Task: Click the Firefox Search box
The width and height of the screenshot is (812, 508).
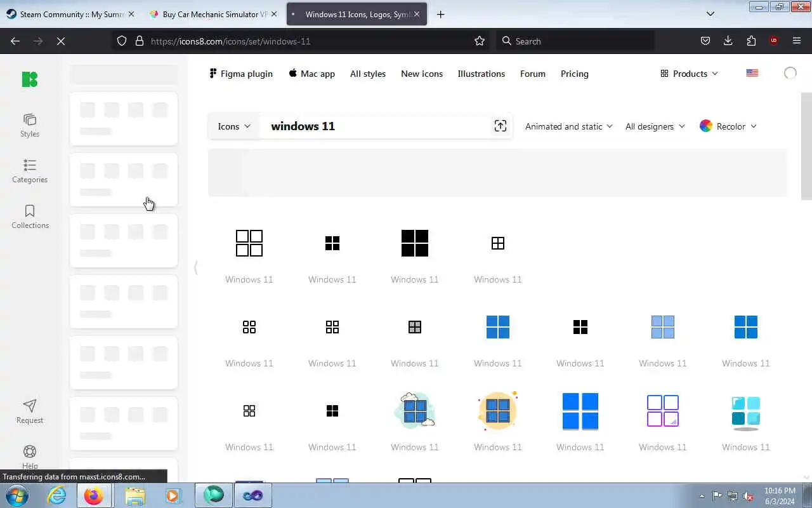Action: (x=575, y=41)
